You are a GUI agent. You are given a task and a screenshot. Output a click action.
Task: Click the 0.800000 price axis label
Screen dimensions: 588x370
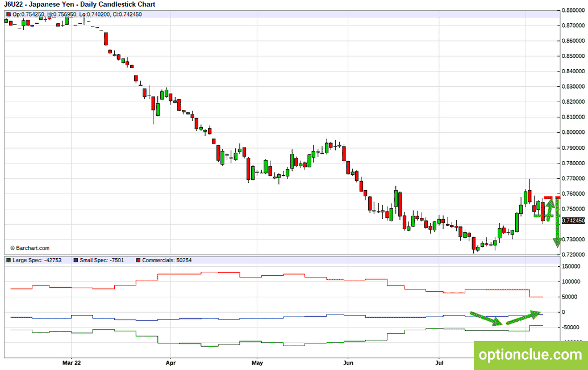pyautogui.click(x=573, y=132)
